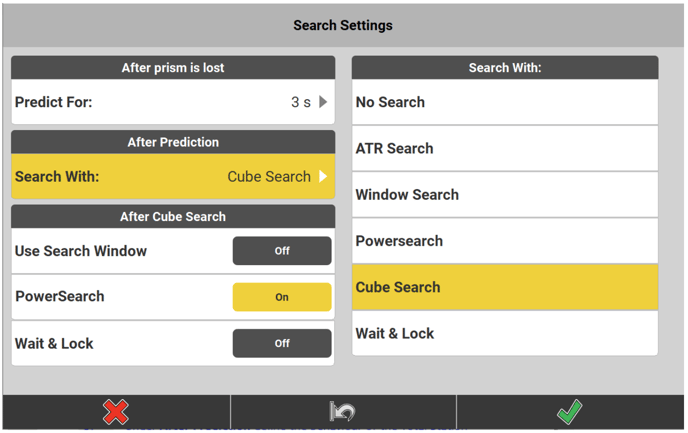
Task: Choose Wait & Lock in the list
Action: [505, 333]
